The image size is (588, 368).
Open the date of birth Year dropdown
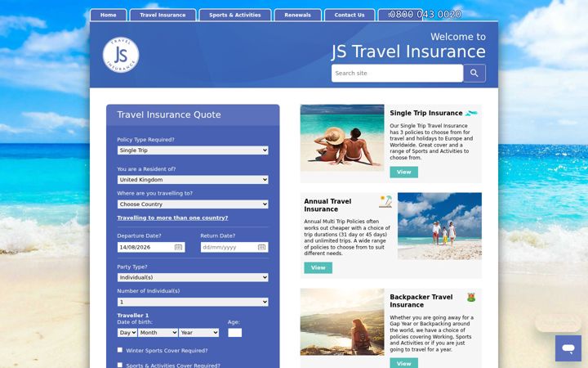click(198, 333)
